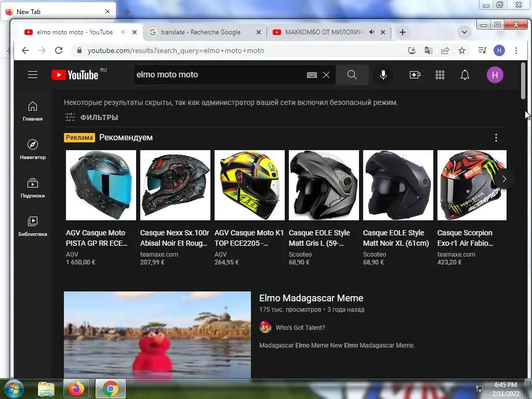Go to Главная in the sidebar
Viewport: 532px width, 399px height.
[x=33, y=111]
